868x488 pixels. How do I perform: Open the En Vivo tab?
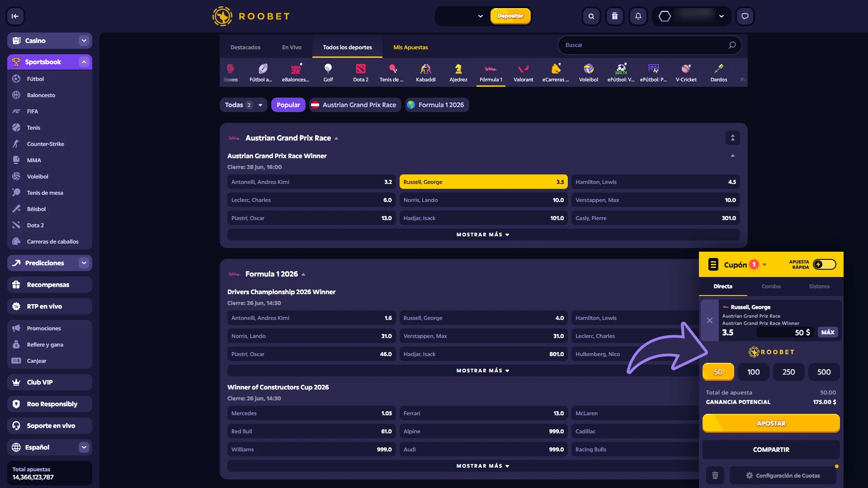point(292,47)
